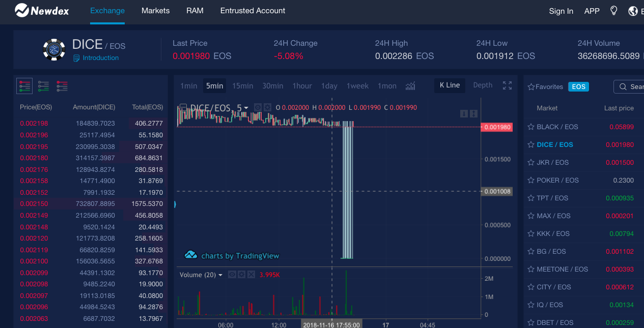The width and height of the screenshot is (644, 328).
Task: Star the DBET / EOS market
Action: (x=531, y=323)
